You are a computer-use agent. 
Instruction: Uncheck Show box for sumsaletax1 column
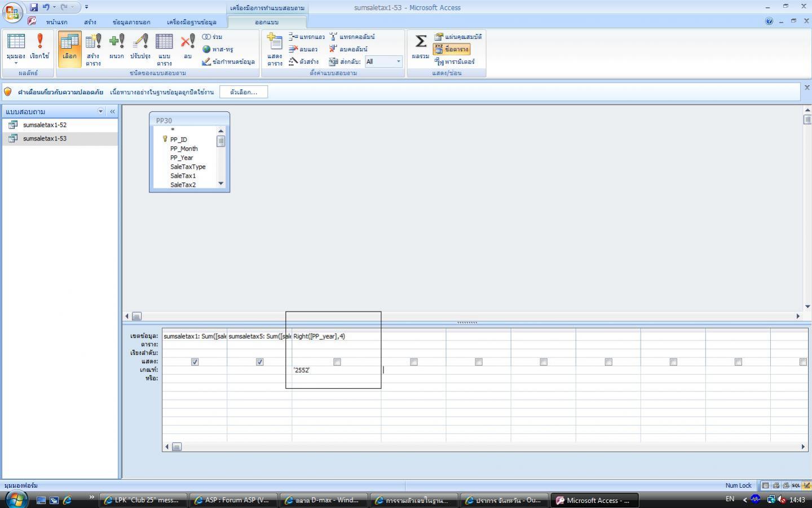coord(195,362)
